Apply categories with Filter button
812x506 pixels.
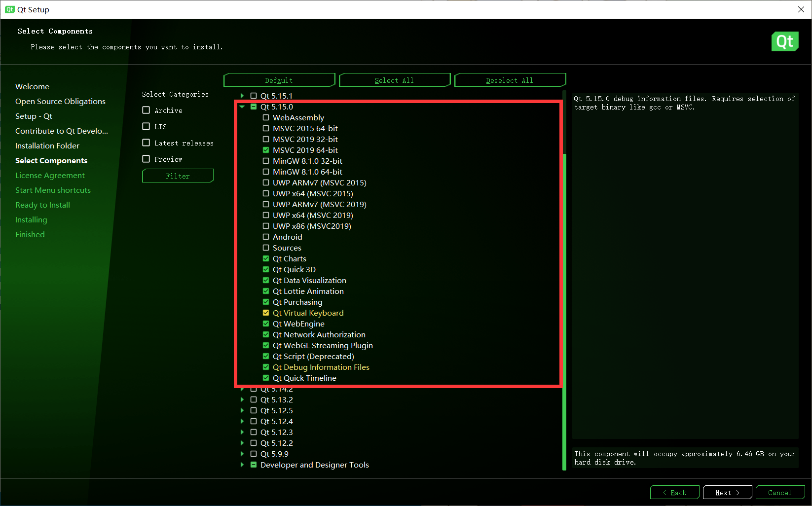pos(178,176)
